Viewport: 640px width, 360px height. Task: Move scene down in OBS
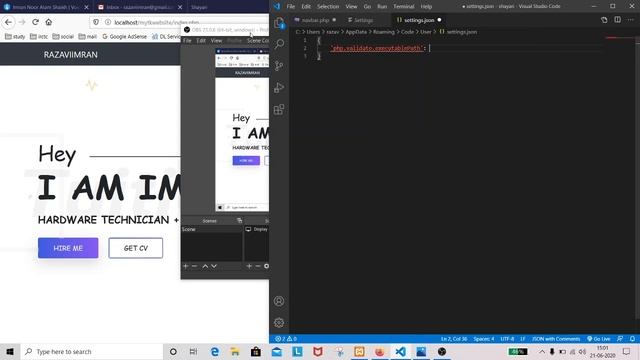click(214, 266)
